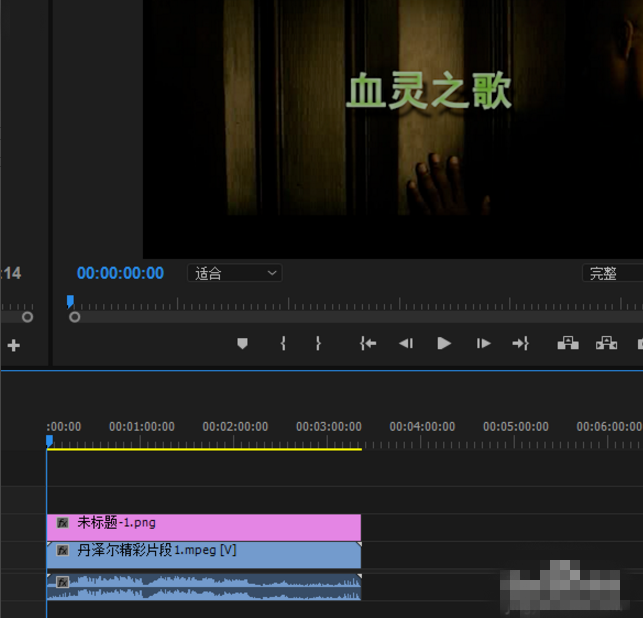Screen dimensions: 643x618
Task: Select the Program Monitor playhead marker
Action: coord(70,301)
